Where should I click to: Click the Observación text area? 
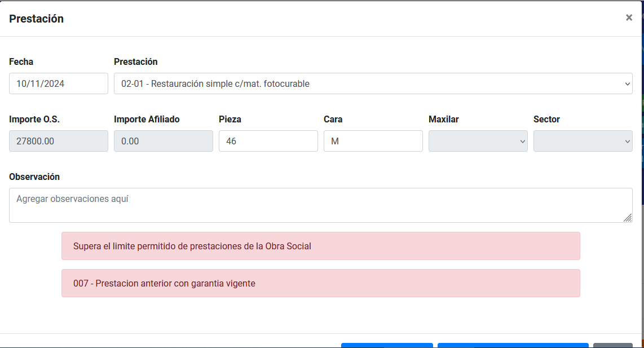(320, 205)
